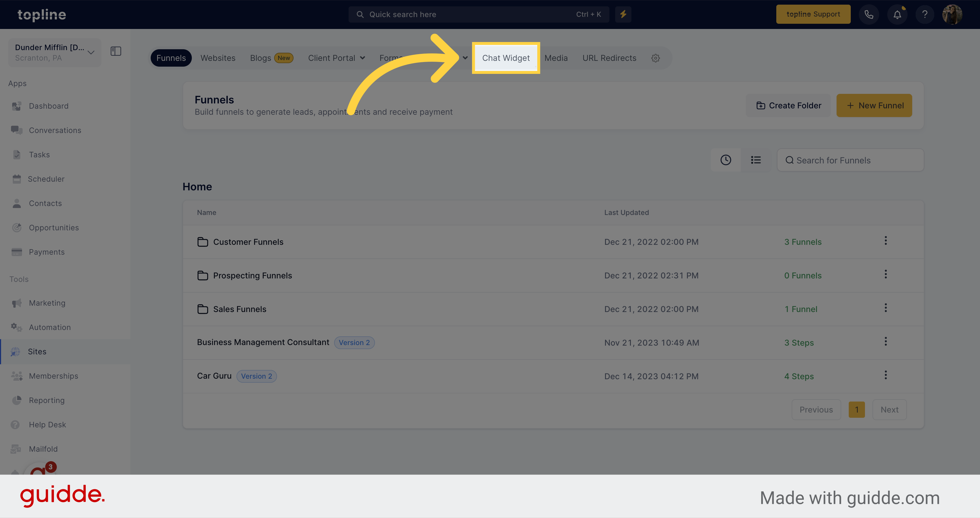Click the Create Folder button
The width and height of the screenshot is (980, 518).
point(789,105)
